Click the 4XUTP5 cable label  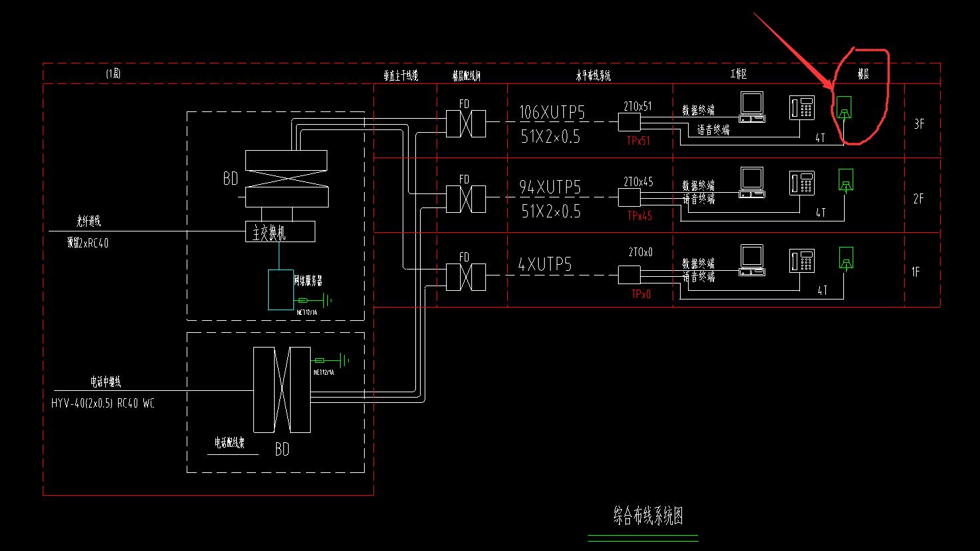(545, 265)
